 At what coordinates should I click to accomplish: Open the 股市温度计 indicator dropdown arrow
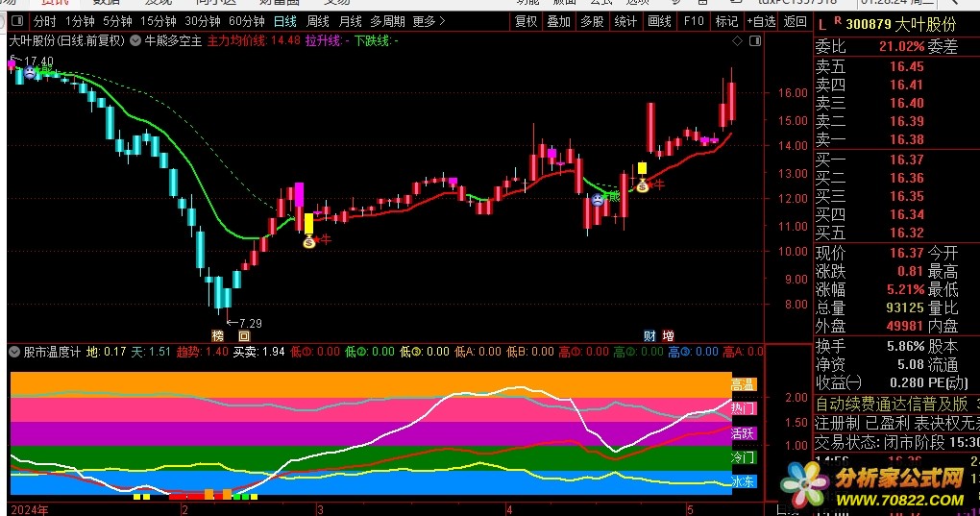(14, 352)
